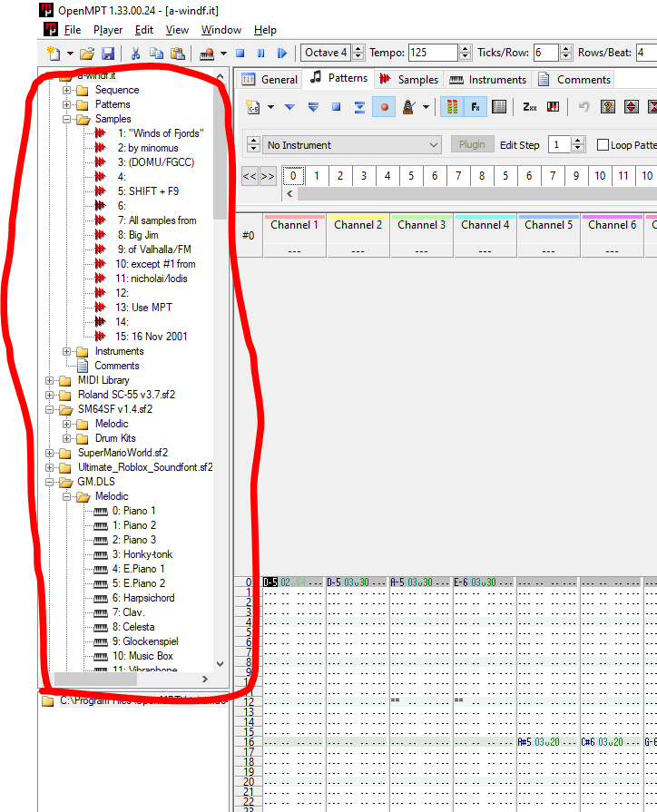The image size is (657, 812).
Task: Click the Copy icon in main toolbar
Action: (156, 53)
